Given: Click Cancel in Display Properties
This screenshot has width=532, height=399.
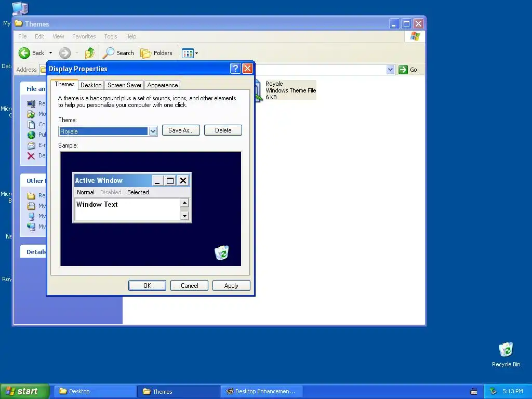Looking at the screenshot, I should [189, 286].
